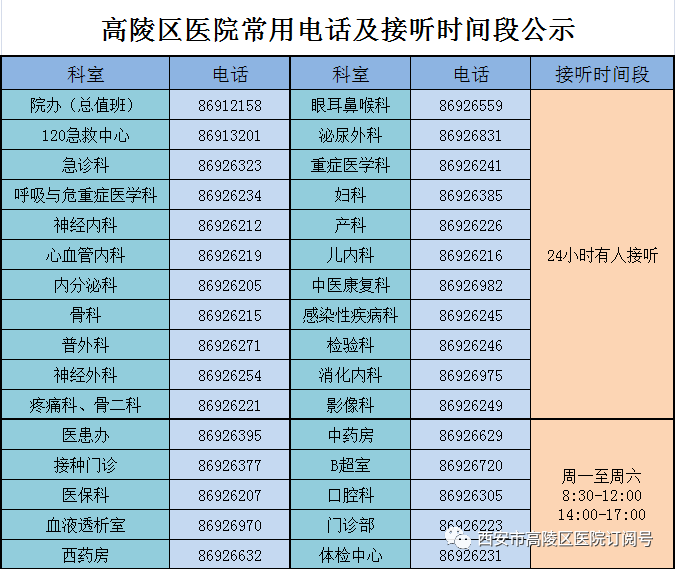Click the 急诊科 department cell

tap(85, 165)
